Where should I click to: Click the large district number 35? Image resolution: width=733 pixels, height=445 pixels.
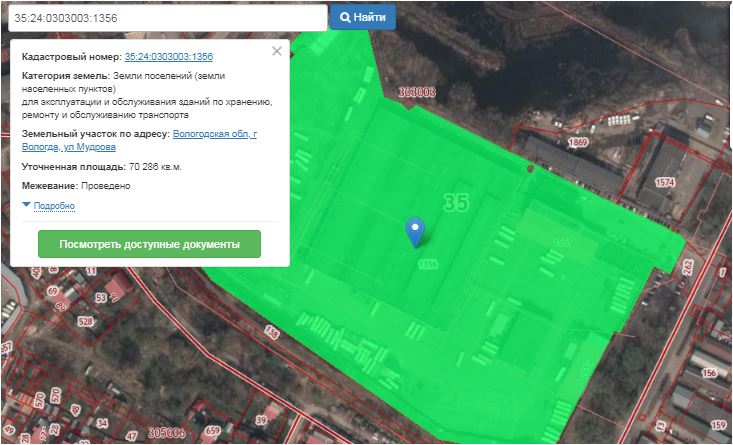(454, 203)
